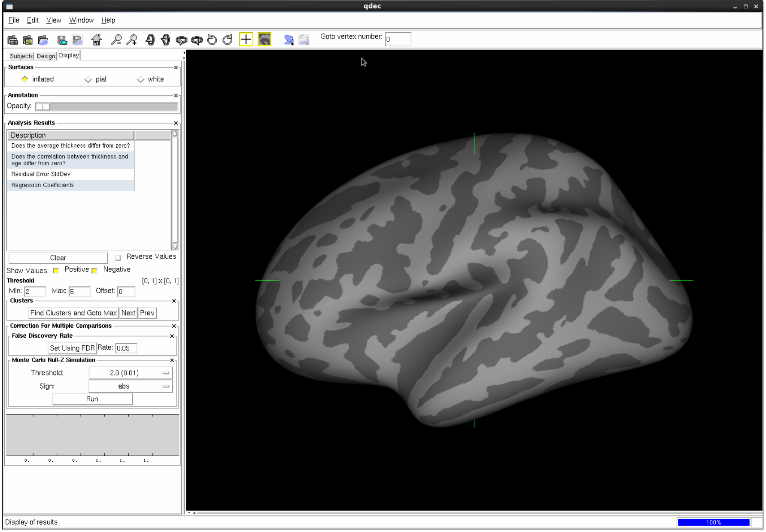Select the Zoom Out magnifier tool

click(115, 39)
